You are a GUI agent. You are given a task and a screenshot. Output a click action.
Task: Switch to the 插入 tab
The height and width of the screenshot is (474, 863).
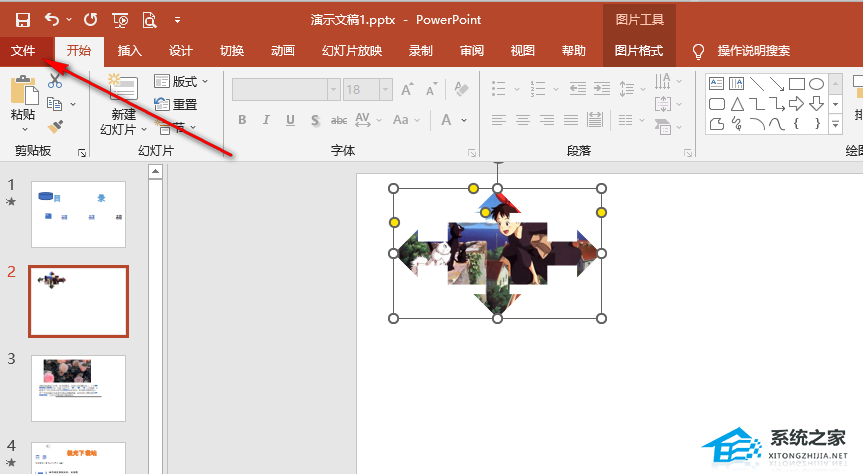(x=129, y=51)
